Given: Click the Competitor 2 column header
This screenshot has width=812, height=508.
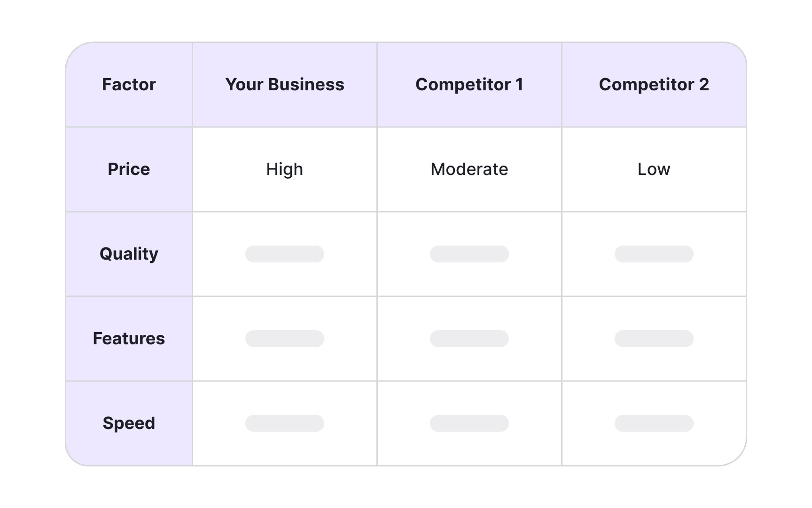Looking at the screenshot, I should coord(654,85).
